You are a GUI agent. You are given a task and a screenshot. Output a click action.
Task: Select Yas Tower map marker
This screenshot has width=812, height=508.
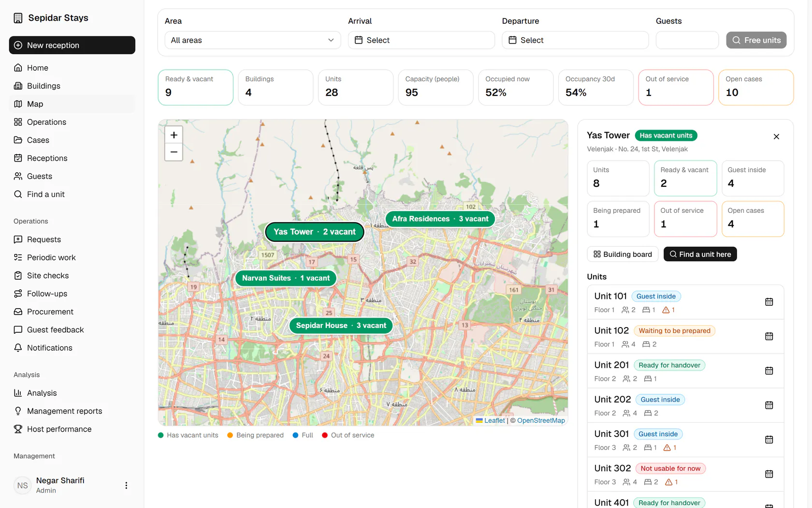[315, 232]
